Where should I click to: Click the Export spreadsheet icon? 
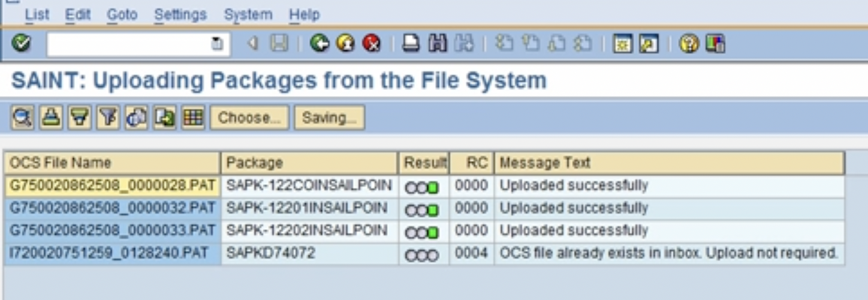pyautogui.click(x=164, y=118)
